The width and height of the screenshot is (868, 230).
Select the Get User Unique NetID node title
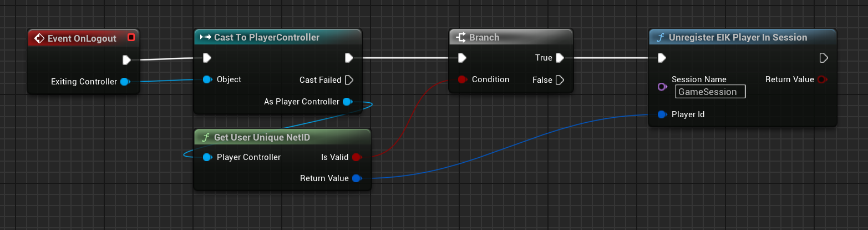click(256, 138)
